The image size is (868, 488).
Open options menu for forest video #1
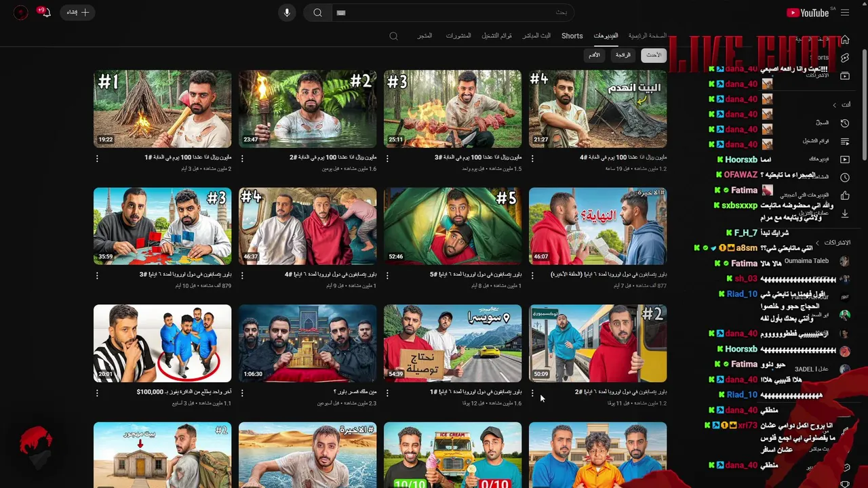[x=97, y=159]
